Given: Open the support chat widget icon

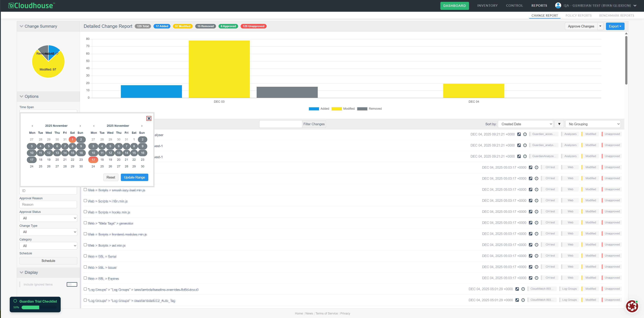Looking at the screenshot, I should coord(632,306).
